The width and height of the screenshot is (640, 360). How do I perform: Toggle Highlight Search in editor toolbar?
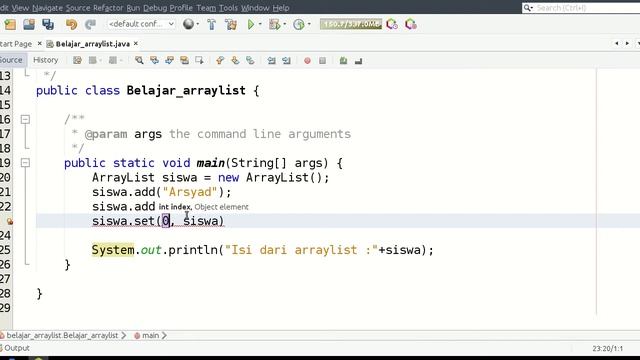point(184,60)
